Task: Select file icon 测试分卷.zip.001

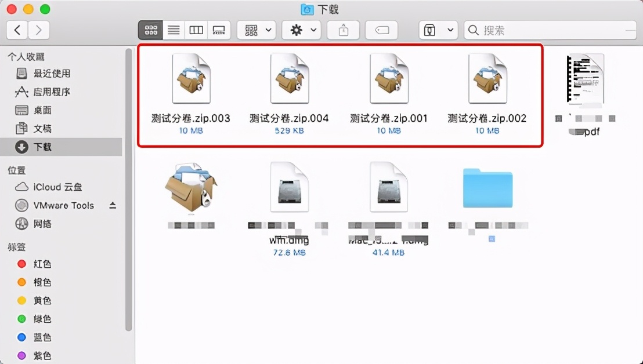Action: click(x=389, y=78)
